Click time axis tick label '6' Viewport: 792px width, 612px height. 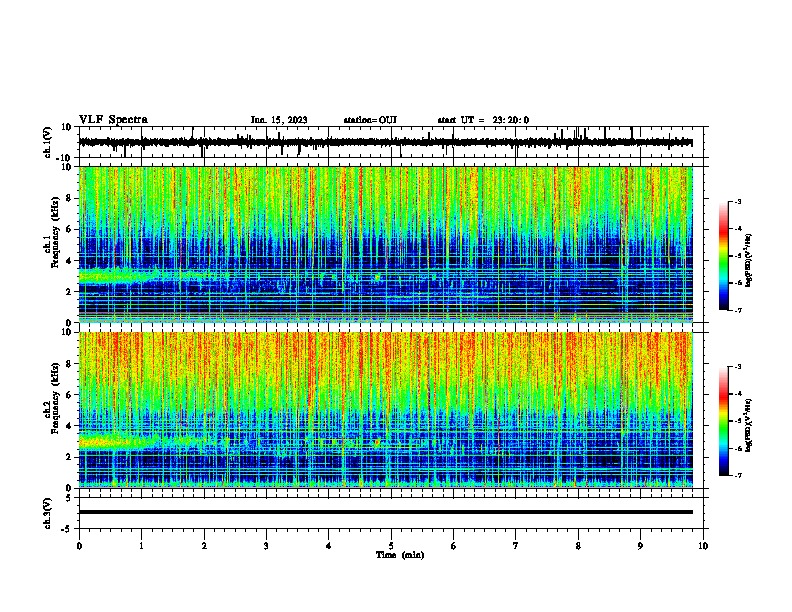pyautogui.click(x=454, y=546)
